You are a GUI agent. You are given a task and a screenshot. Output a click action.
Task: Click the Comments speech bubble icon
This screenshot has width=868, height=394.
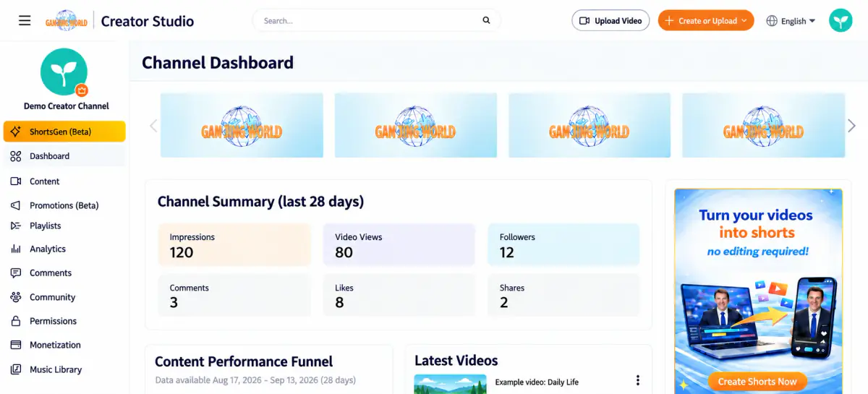coord(16,273)
